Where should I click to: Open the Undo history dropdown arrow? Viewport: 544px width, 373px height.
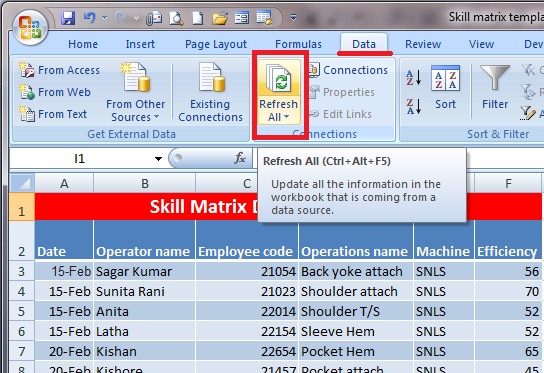(x=104, y=18)
